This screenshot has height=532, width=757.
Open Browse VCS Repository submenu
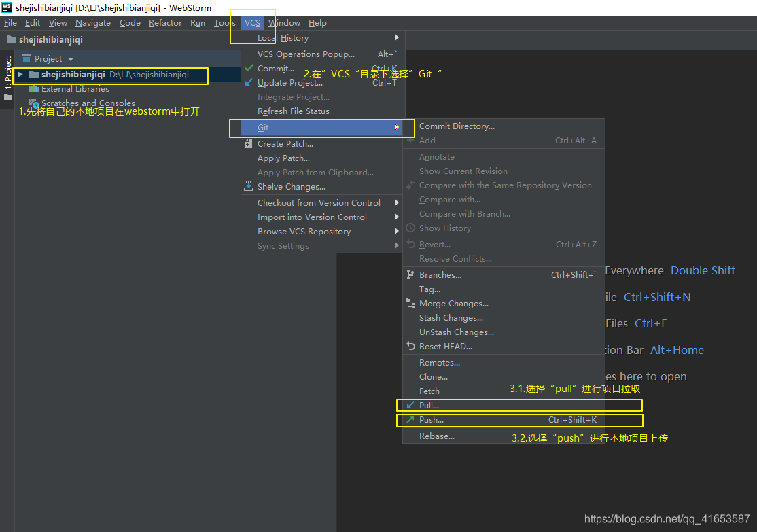point(323,231)
